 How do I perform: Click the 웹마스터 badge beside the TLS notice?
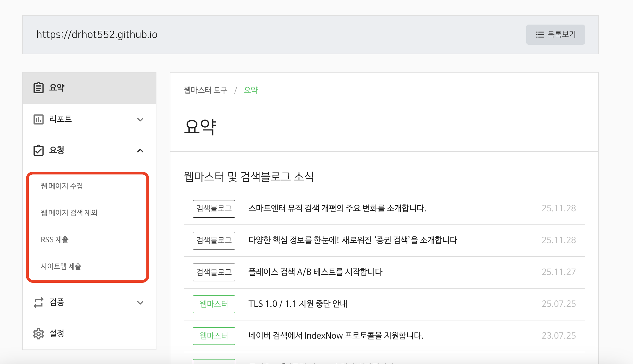coord(214,304)
